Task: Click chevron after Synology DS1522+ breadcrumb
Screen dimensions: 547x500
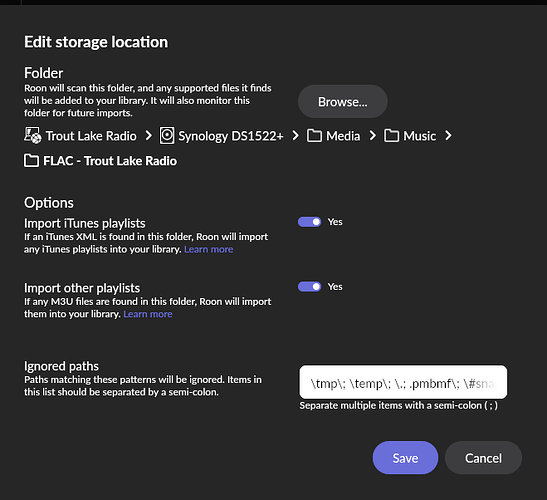Action: (x=295, y=135)
